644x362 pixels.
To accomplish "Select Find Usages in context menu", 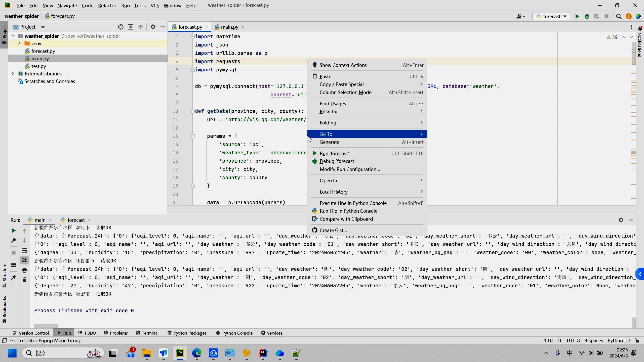I will click(333, 104).
